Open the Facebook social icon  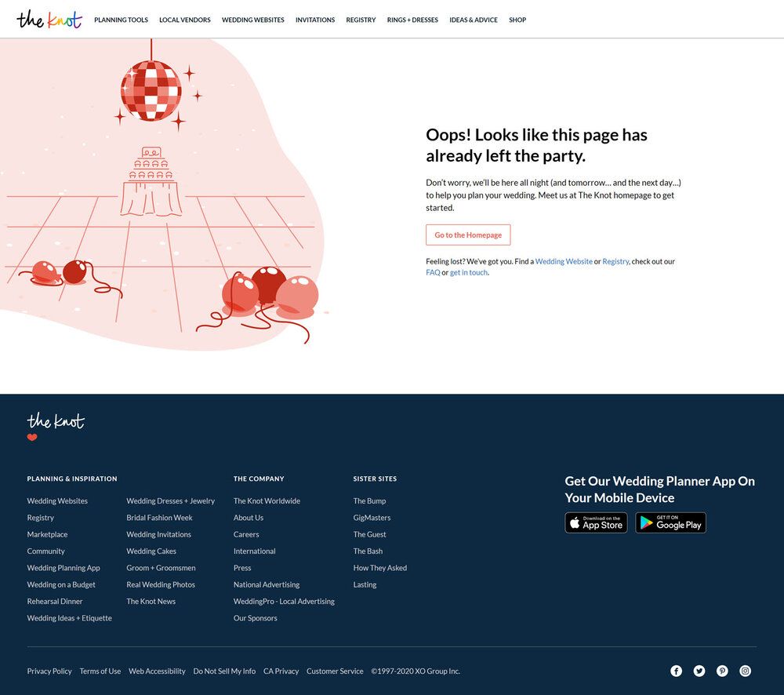click(676, 671)
